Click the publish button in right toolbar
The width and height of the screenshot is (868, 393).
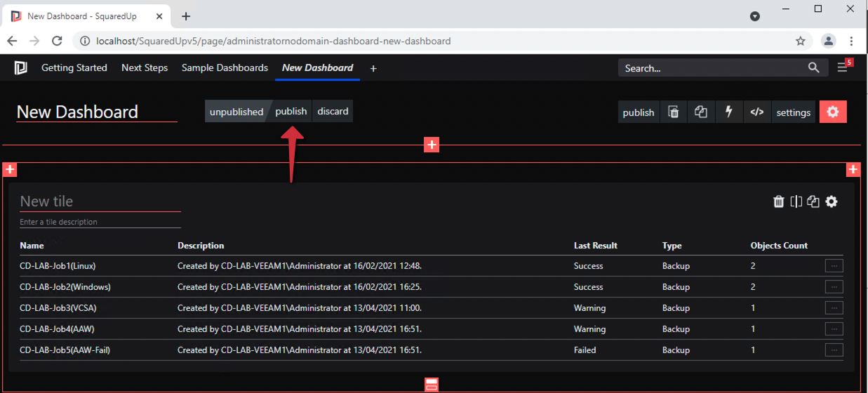pos(639,112)
